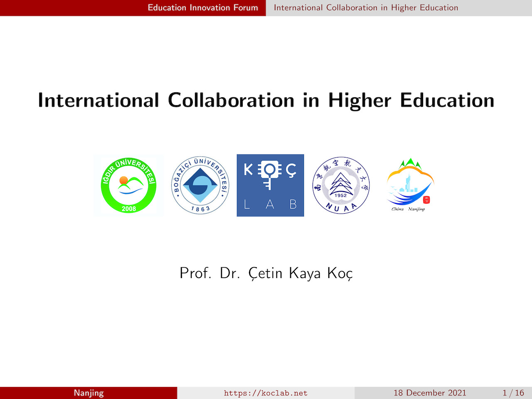
Task: Open the International Collaboration in Higher Education header link
Action: (366, 7)
